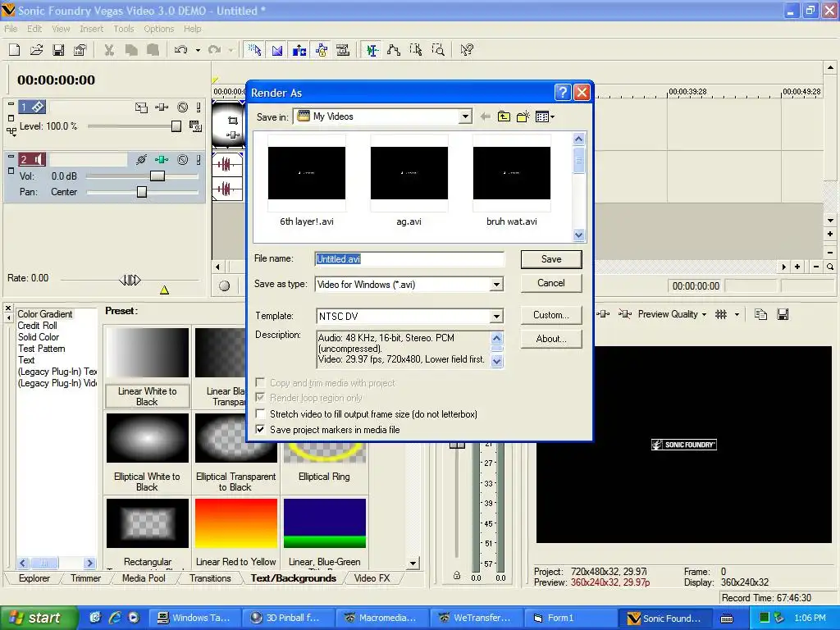Click the New project toolbar icon
840x630 pixels.
15,50
